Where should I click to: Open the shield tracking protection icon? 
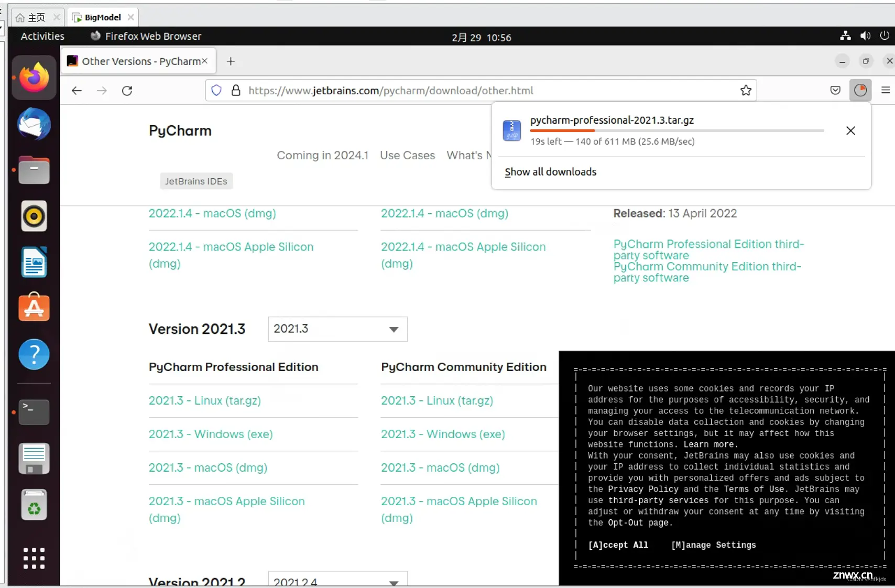[216, 91]
